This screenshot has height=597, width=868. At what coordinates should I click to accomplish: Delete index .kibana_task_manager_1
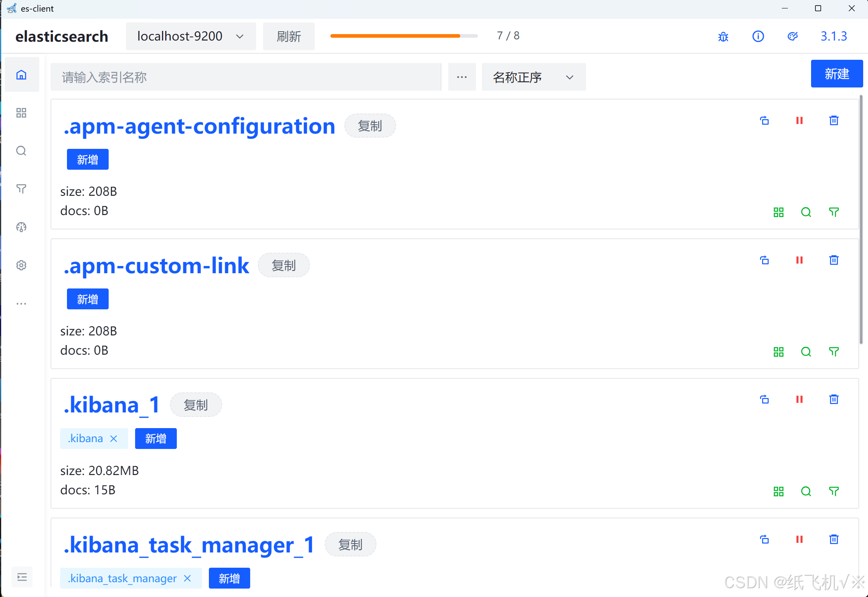[x=834, y=539]
